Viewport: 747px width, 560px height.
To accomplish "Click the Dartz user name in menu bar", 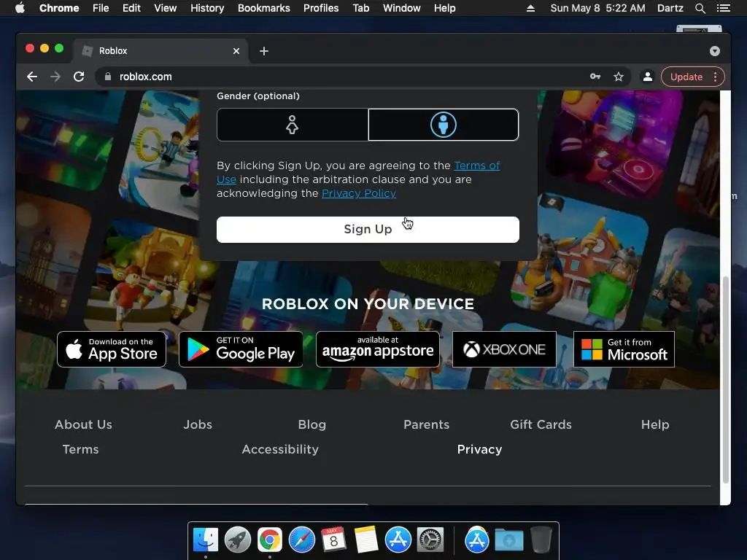I will pyautogui.click(x=670, y=8).
